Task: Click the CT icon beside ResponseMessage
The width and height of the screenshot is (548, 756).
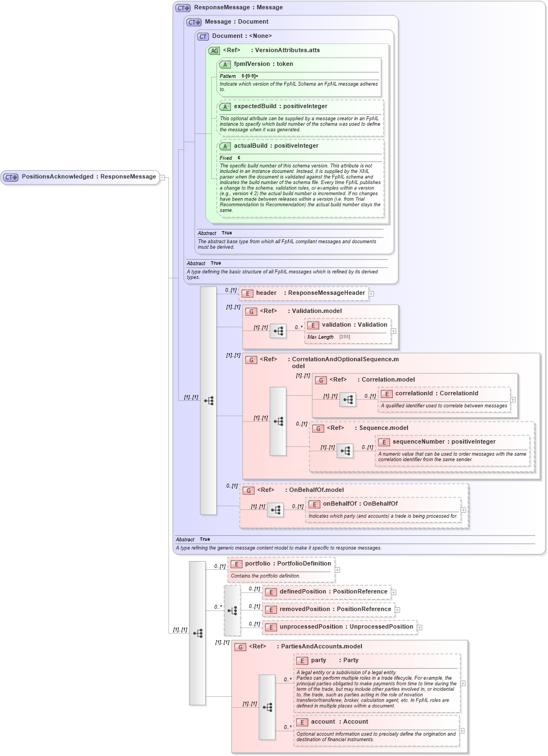Action: coord(183,8)
